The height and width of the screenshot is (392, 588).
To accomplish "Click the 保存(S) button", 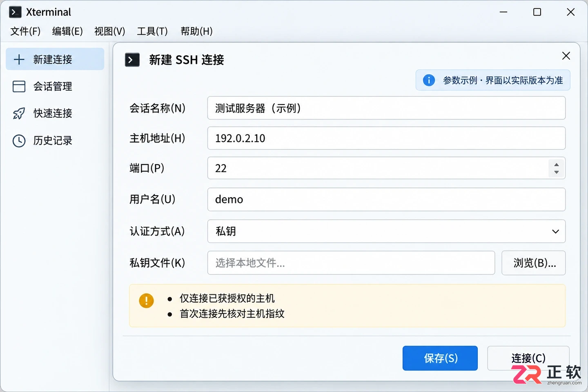I will [x=440, y=358].
